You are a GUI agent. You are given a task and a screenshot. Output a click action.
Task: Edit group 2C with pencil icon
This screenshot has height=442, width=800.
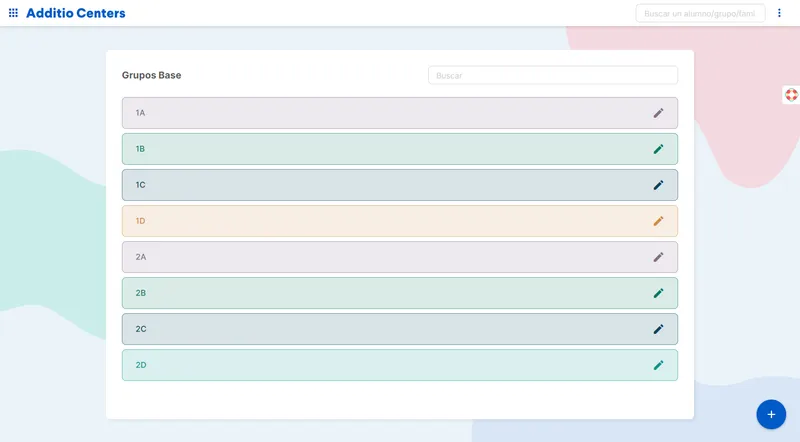(x=658, y=329)
